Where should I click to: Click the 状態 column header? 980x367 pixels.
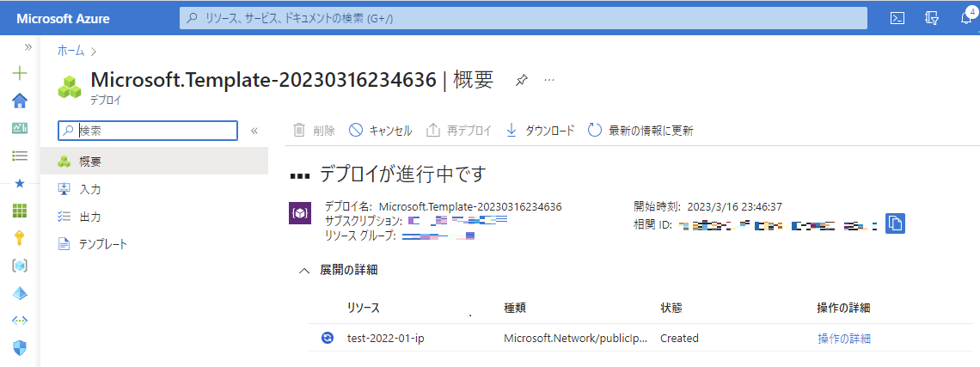(x=671, y=308)
